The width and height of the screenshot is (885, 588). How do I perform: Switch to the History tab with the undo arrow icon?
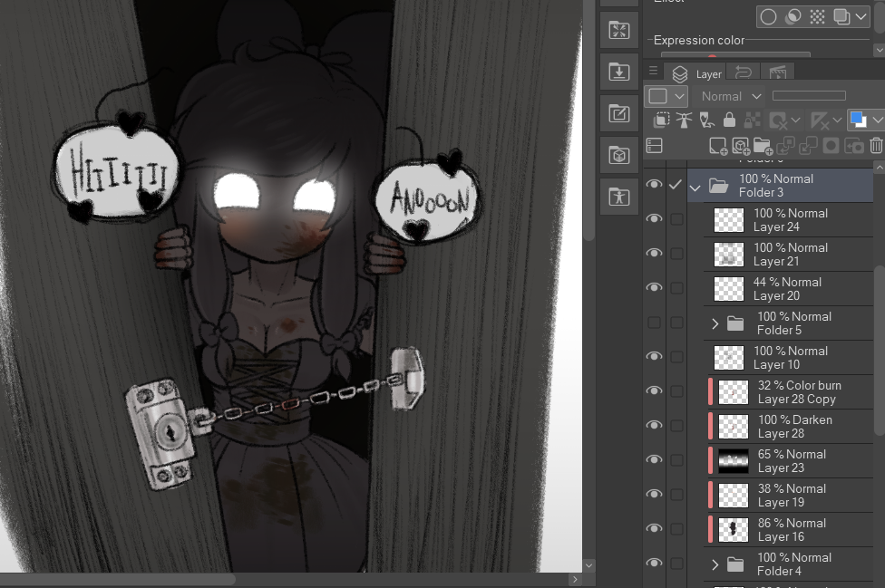(743, 72)
